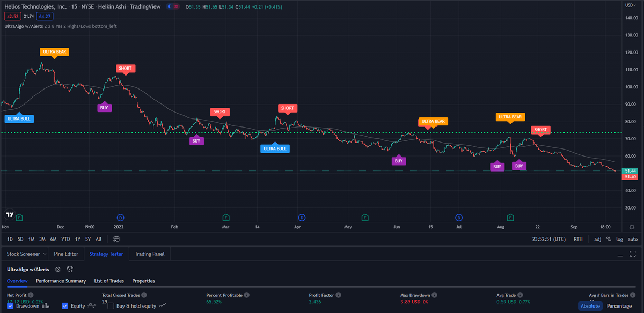Toggle log scale

point(620,239)
